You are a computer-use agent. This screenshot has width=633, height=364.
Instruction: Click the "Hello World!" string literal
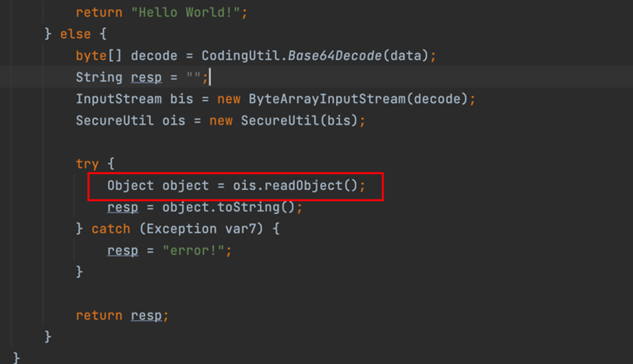186,12
